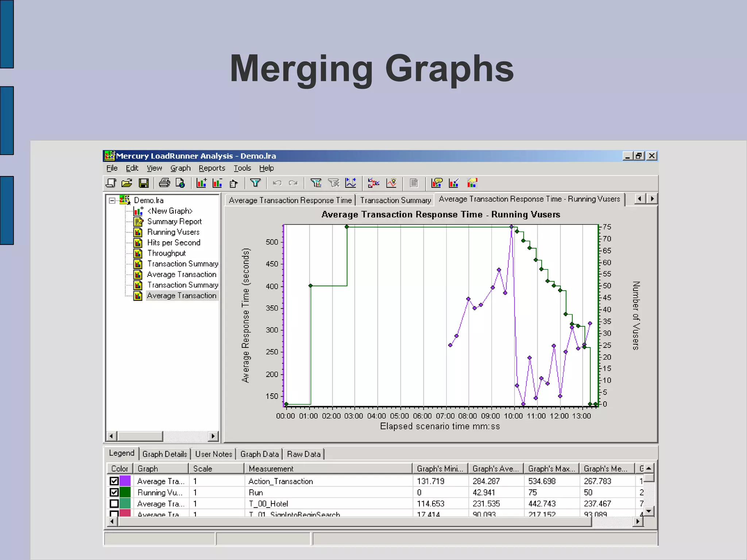The width and height of the screenshot is (747, 560).
Task: Click dark green swatch for Run
Action: tap(125, 492)
